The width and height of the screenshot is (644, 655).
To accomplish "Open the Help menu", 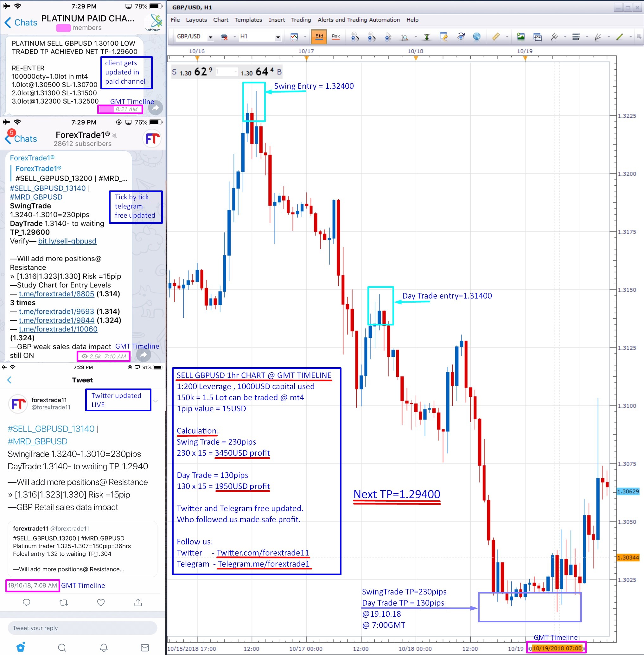I will tap(412, 20).
